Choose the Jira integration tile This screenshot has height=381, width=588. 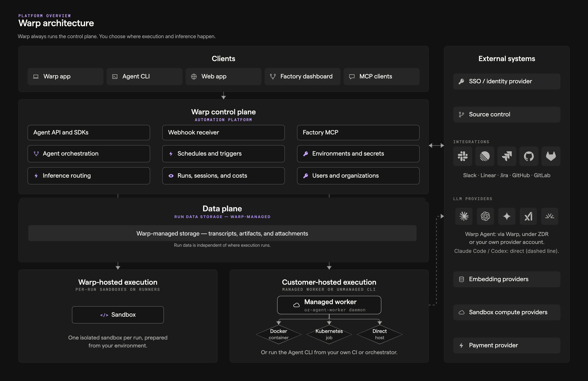click(x=507, y=156)
